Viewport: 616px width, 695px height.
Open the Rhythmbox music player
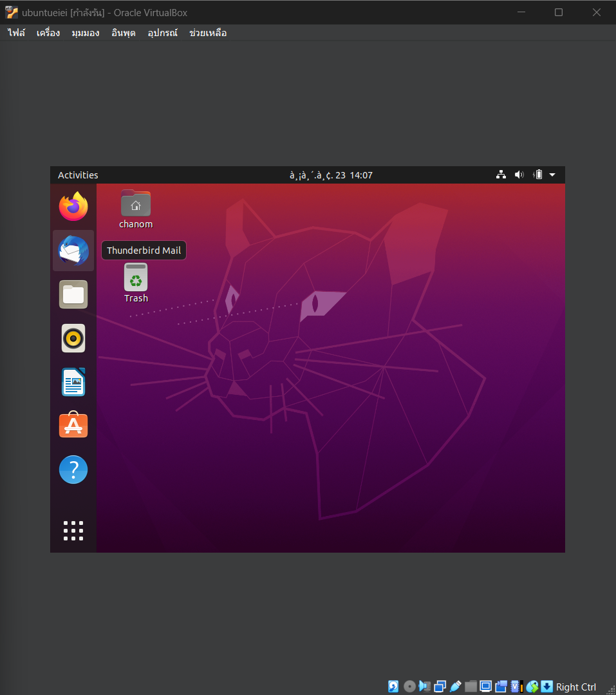pyautogui.click(x=73, y=338)
